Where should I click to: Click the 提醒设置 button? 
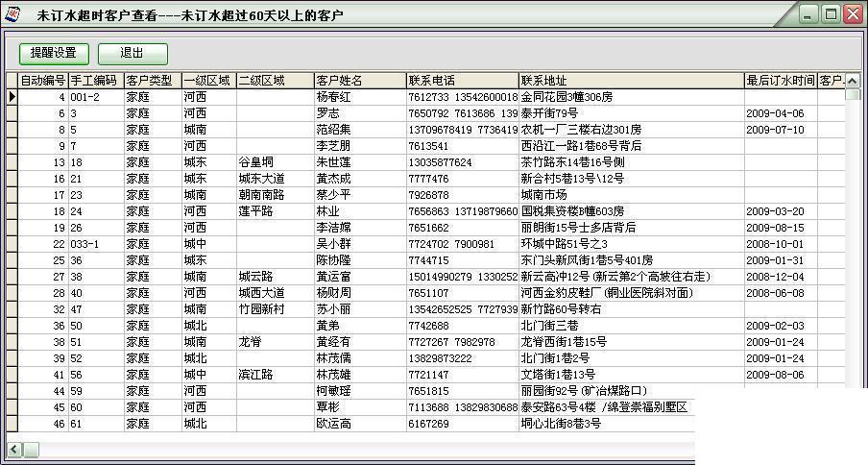pyautogui.click(x=54, y=54)
